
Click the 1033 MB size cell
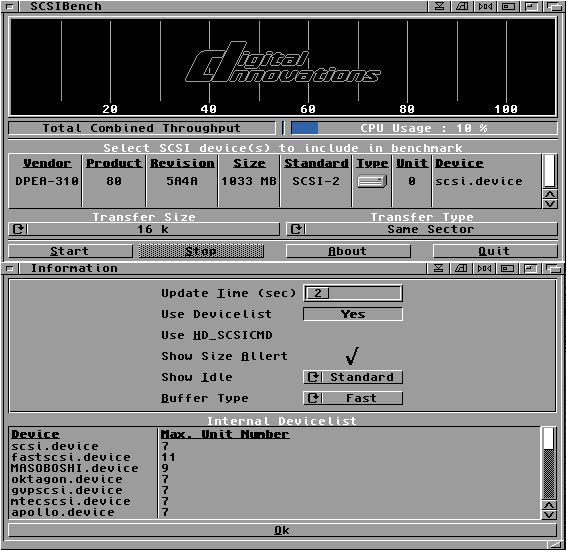tap(249, 181)
